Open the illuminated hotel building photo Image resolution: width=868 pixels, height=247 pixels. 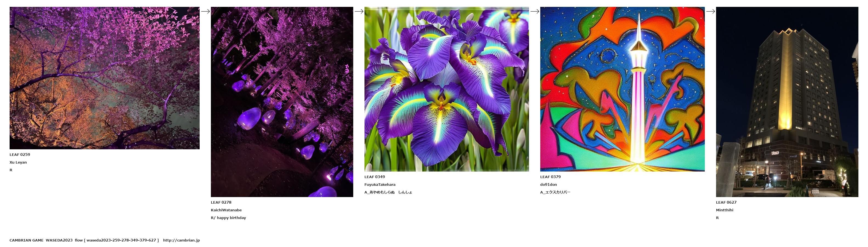tap(787, 102)
